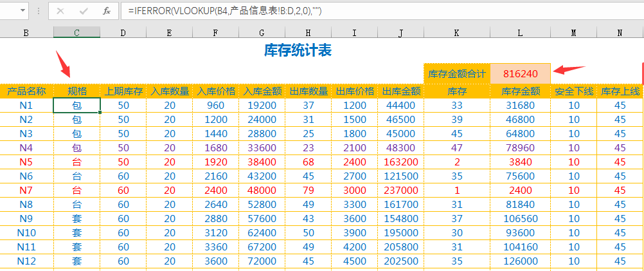Select 库存金额 cell 126000 in row N12
The width and height of the screenshot is (644, 271).
click(521, 261)
